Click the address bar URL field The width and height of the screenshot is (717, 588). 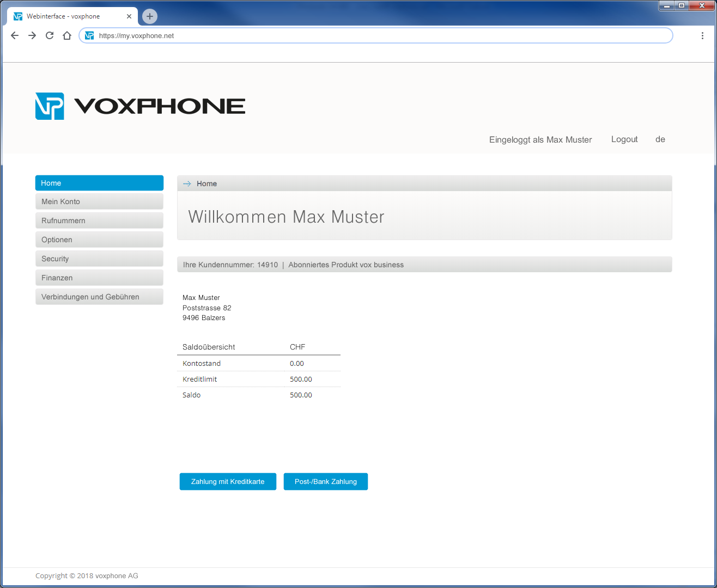376,35
